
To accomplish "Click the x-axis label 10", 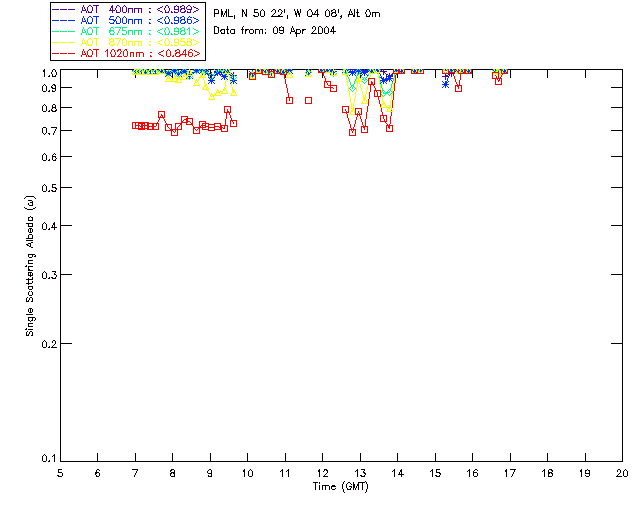I will (x=247, y=473).
